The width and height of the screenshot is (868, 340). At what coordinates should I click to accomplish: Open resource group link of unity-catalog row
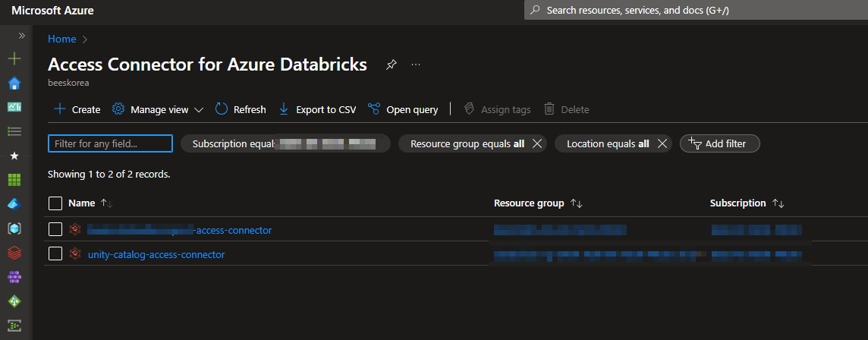click(x=600, y=255)
